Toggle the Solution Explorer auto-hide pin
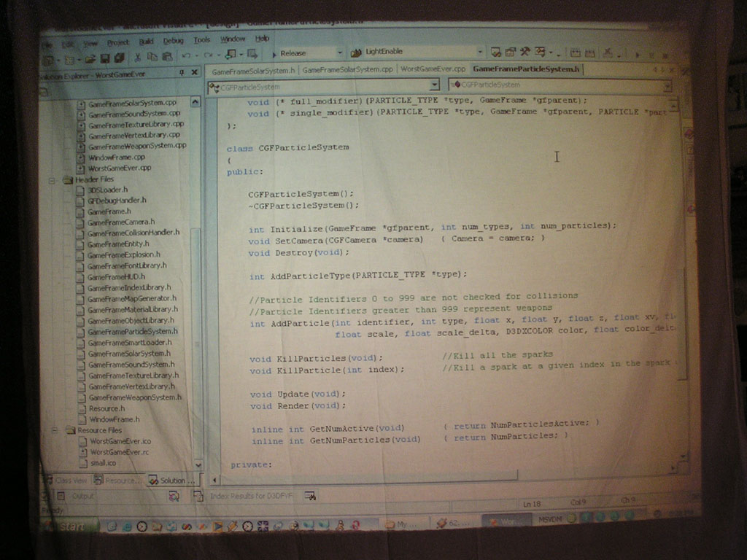This screenshot has width=747, height=560. 182,72
